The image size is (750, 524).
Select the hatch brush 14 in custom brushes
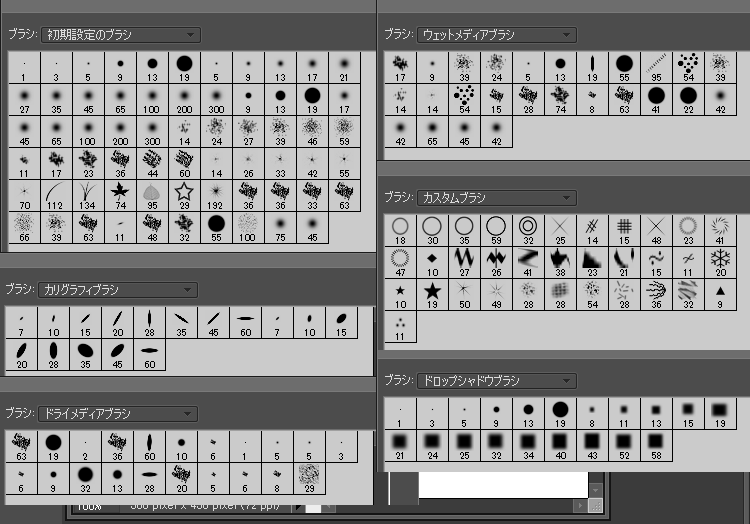pos(592,231)
